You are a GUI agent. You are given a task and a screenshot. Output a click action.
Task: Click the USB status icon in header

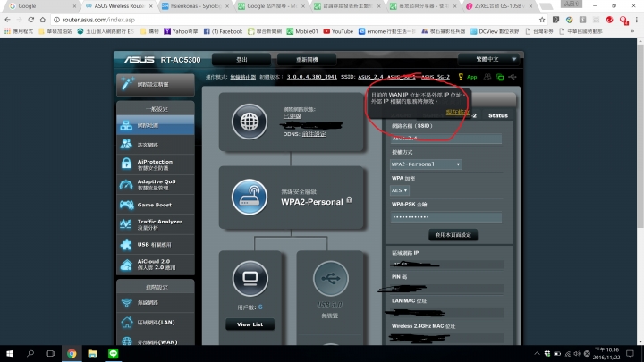[x=513, y=77]
